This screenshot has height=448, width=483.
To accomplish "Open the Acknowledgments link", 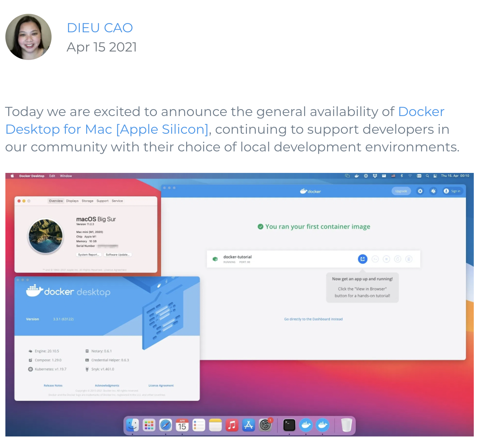I will point(107,385).
